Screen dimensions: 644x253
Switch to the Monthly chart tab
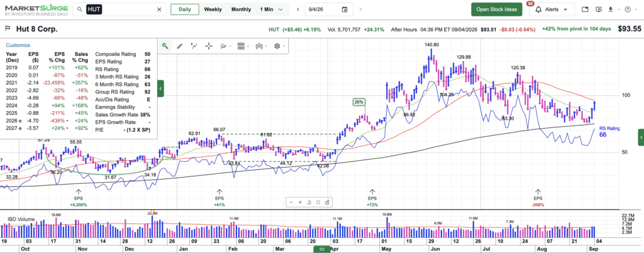[241, 9]
